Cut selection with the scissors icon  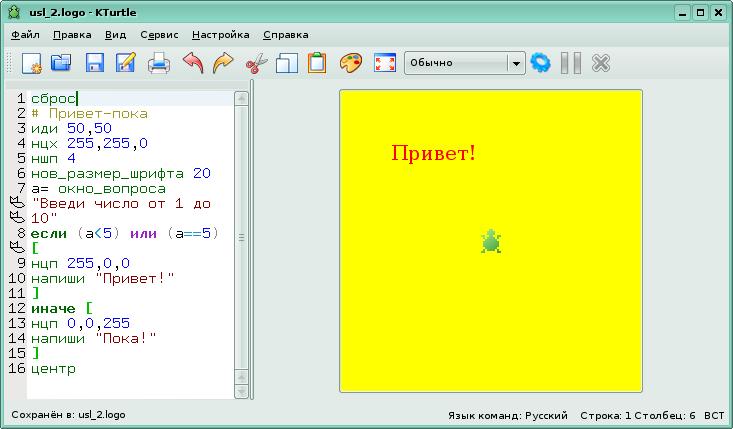point(255,63)
